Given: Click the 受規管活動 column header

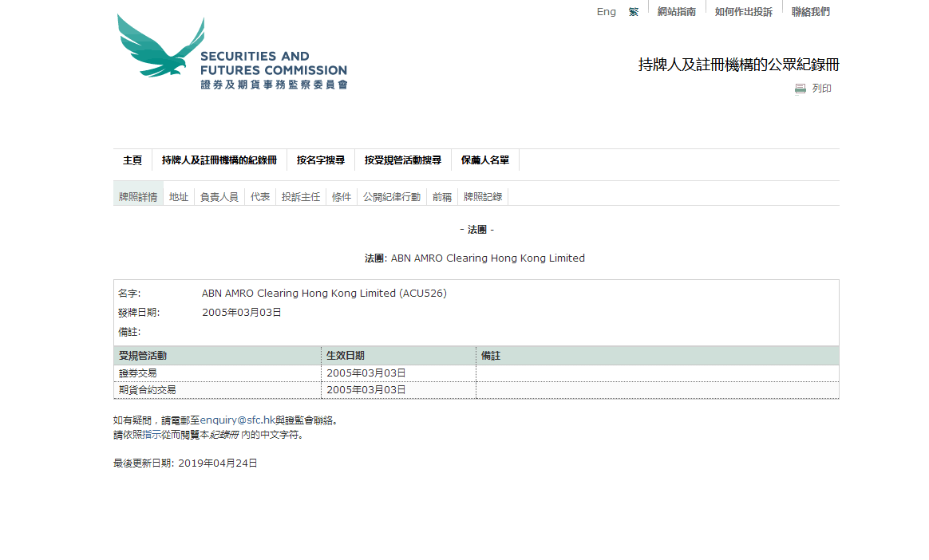Looking at the screenshot, I should point(143,356).
